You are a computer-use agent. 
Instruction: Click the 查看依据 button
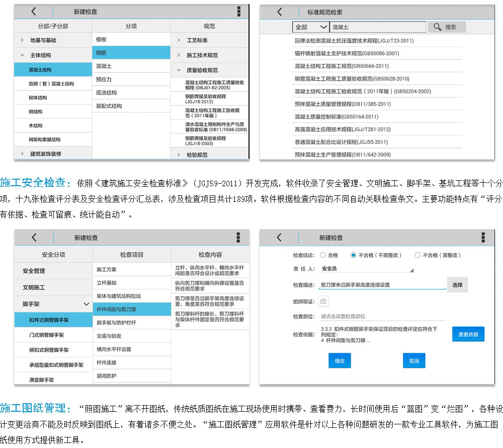pos(468,334)
